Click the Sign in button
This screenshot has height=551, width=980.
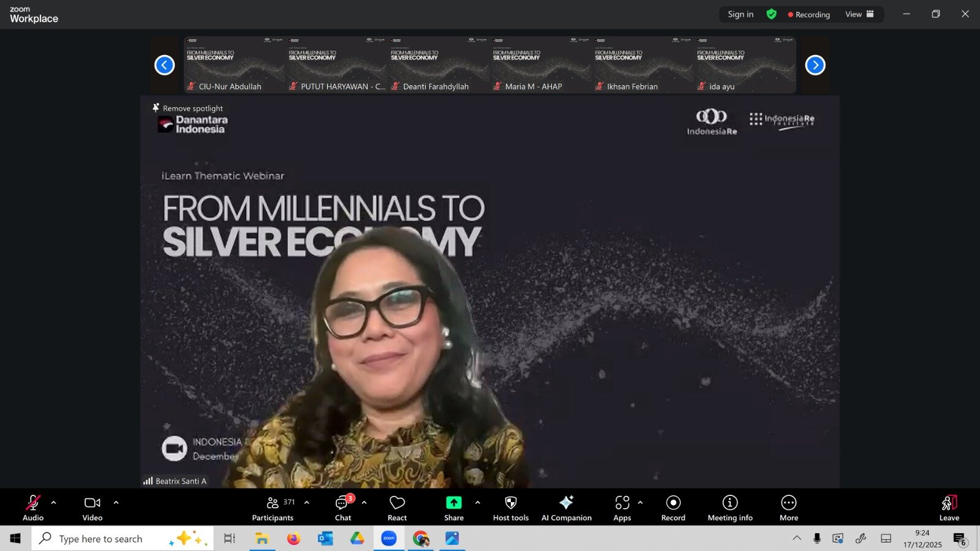click(741, 14)
